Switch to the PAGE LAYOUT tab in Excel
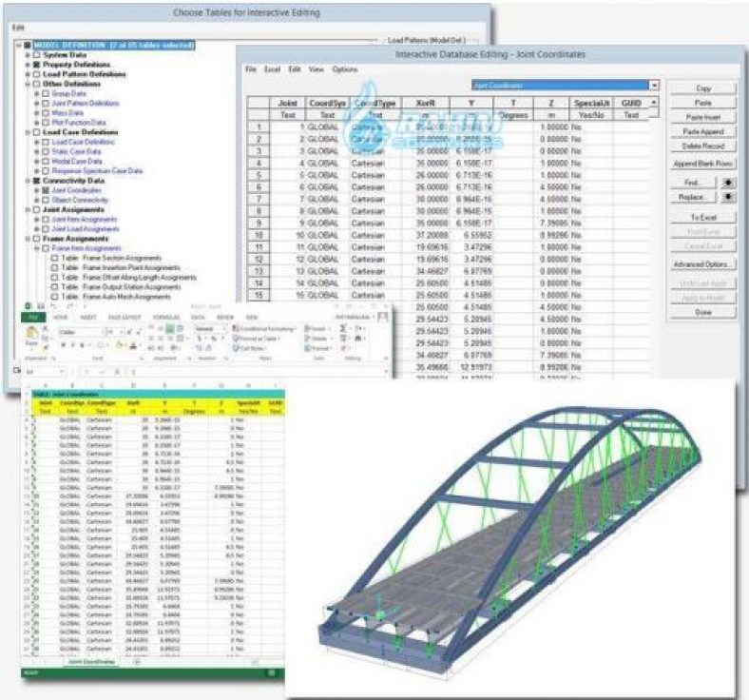This screenshot has height=700, width=749. tap(125, 318)
